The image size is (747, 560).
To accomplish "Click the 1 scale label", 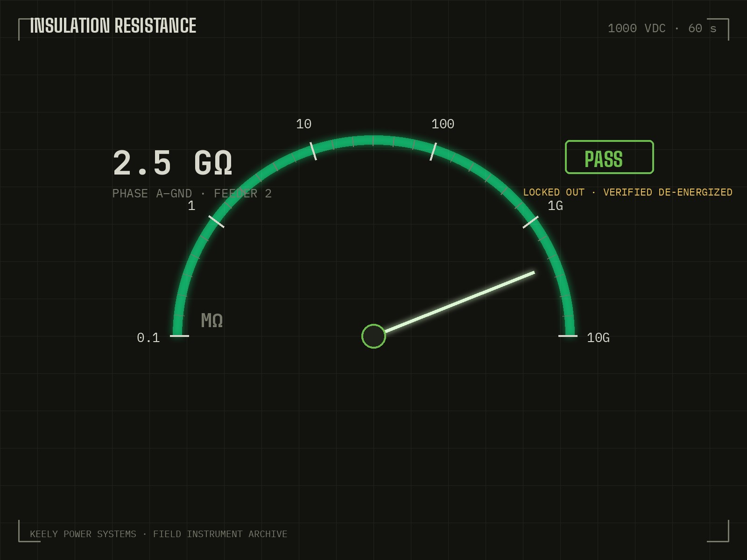I will tap(191, 206).
